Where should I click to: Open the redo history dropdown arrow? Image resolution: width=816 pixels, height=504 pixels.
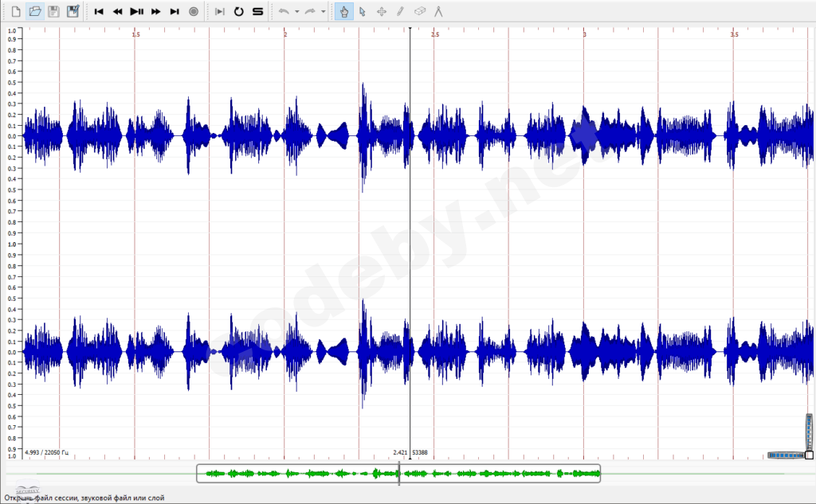tap(322, 11)
